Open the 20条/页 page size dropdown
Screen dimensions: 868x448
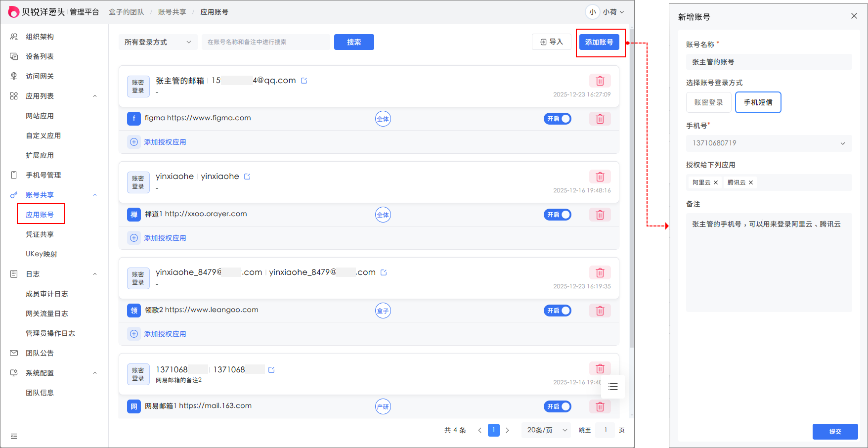(x=546, y=430)
